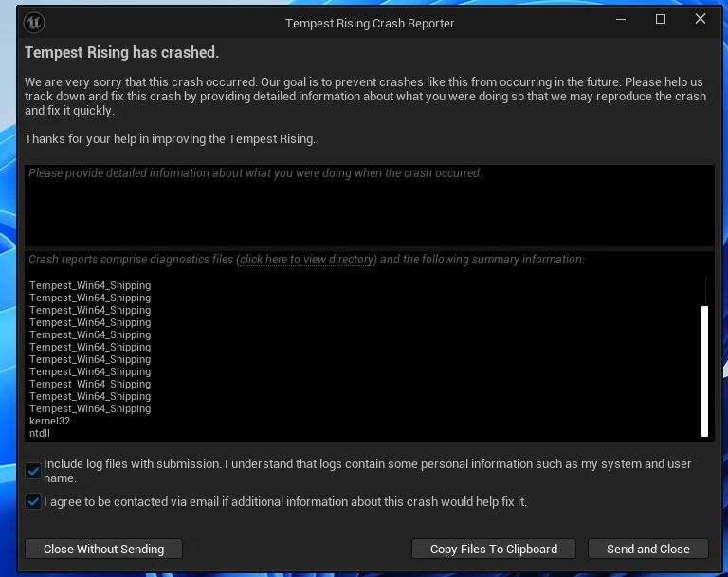The image size is (728, 577).
Task: Maximize the Crash Reporter window
Action: pos(661,20)
